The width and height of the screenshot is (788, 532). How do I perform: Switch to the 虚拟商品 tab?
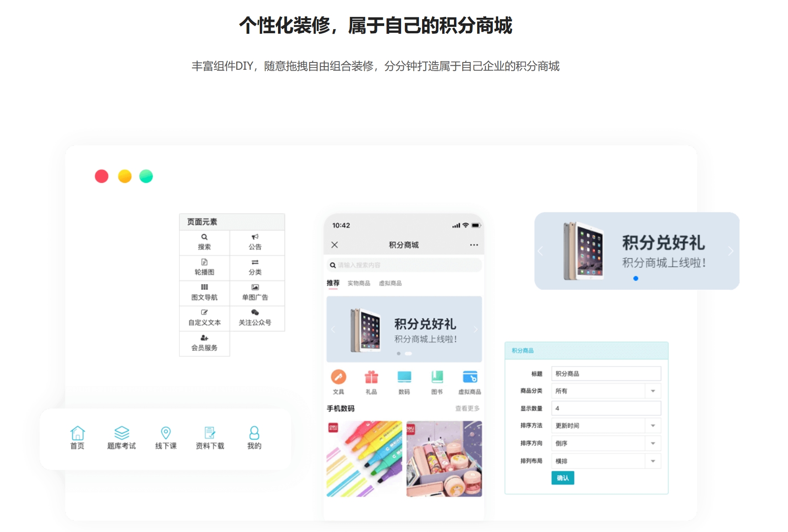pyautogui.click(x=390, y=283)
